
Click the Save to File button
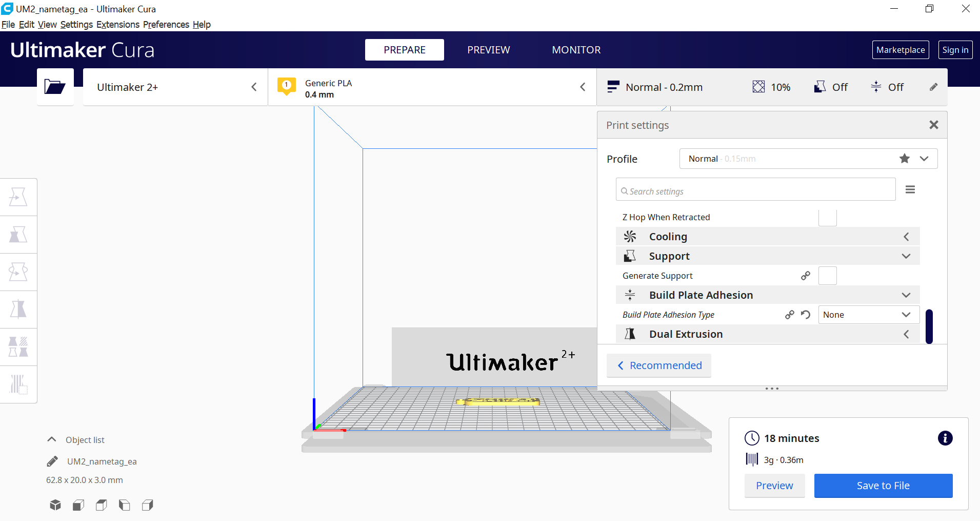pyautogui.click(x=883, y=486)
